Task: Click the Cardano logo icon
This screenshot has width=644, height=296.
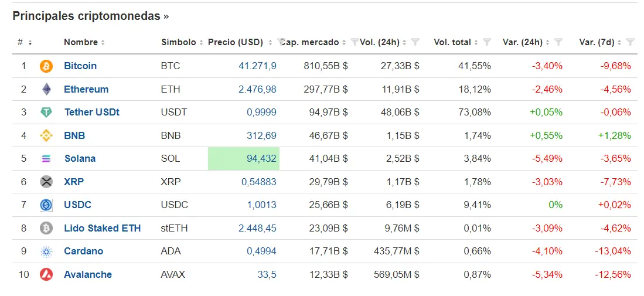Action: [46, 251]
